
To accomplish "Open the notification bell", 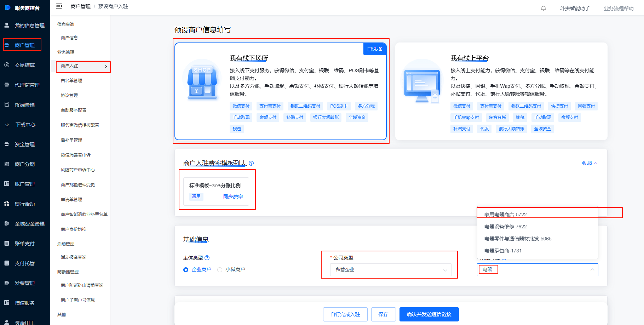I will (544, 8).
